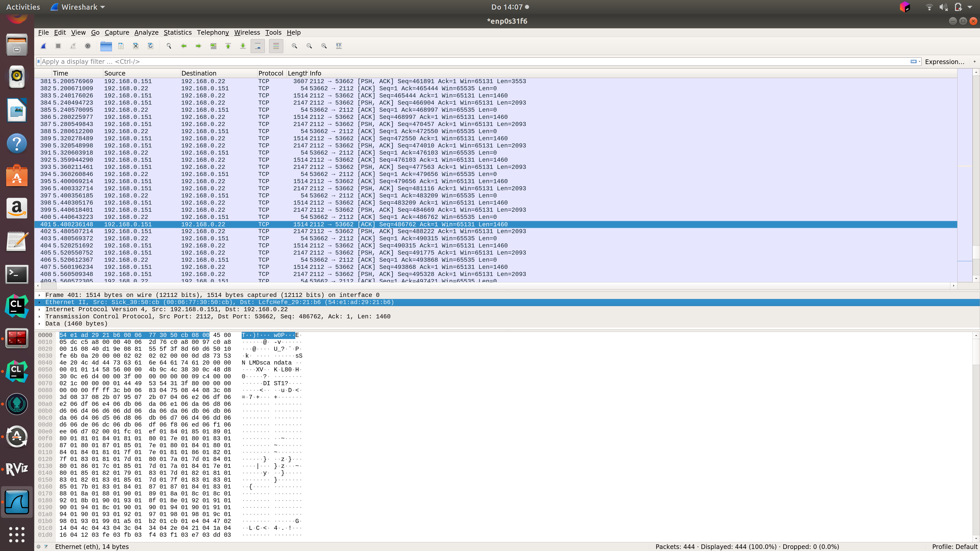Find a packet using the magnifier icon
The height and width of the screenshot is (551, 980).
click(x=168, y=46)
